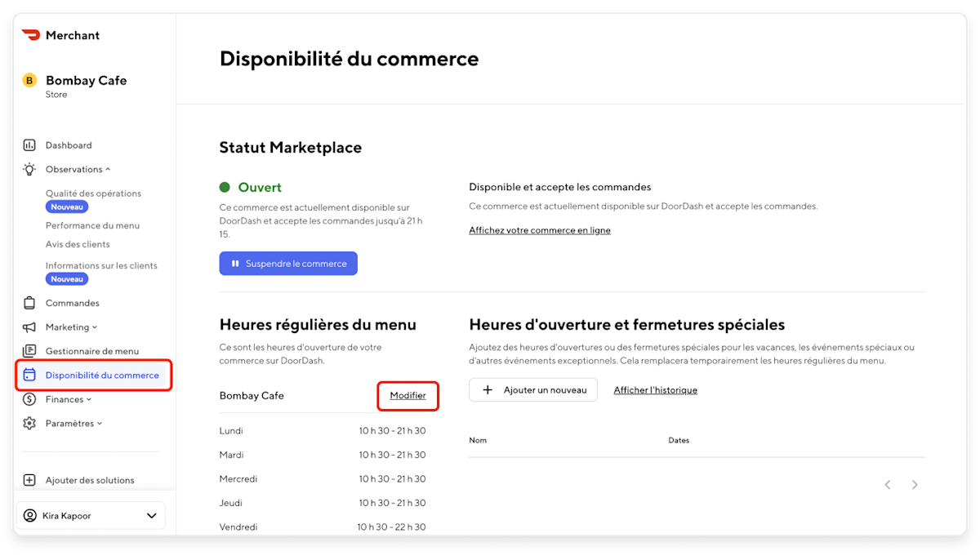Click Heures régulières du menu heading
The width and height of the screenshot is (980, 560).
(318, 325)
